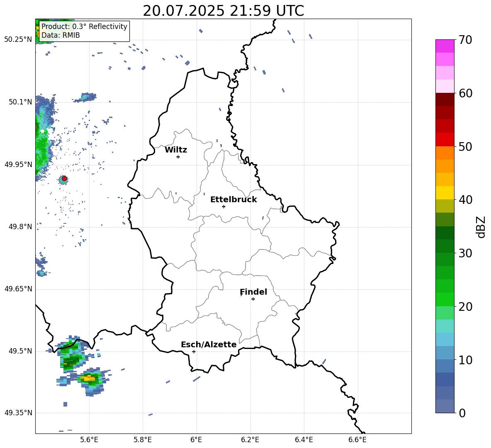Click the 50.1°N latitude tick label

pyautogui.click(x=20, y=102)
